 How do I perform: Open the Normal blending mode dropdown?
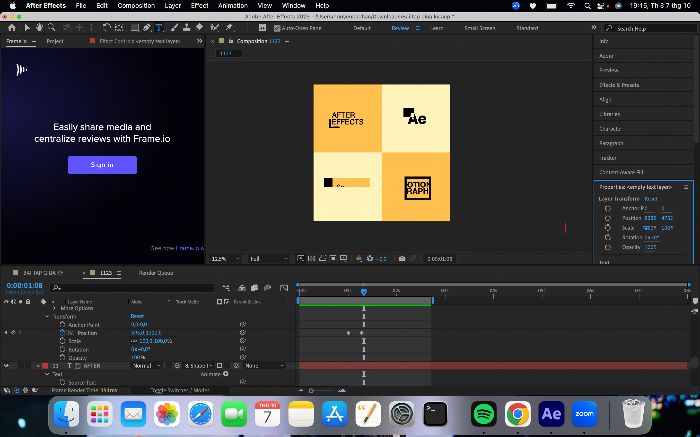[146, 366]
